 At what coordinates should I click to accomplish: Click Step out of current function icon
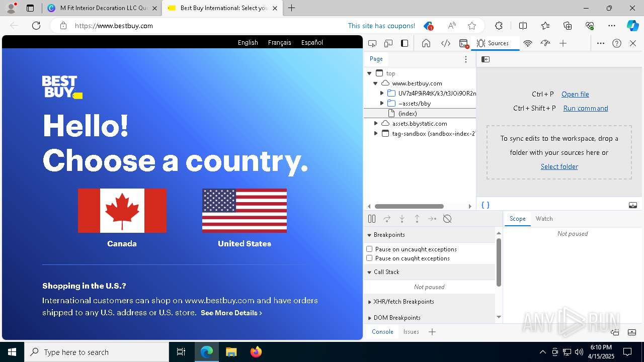[x=417, y=219]
